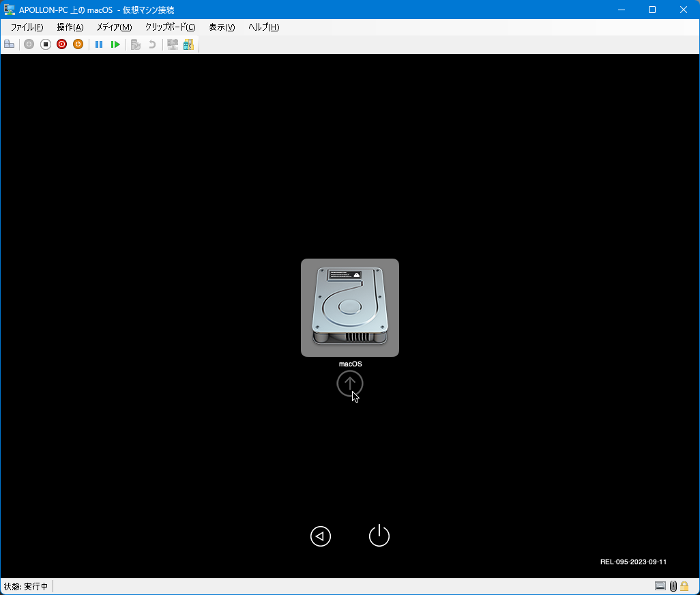Image resolution: width=700 pixels, height=595 pixels.
Task: Minimize the virtual machine connection window
Action: (x=622, y=10)
